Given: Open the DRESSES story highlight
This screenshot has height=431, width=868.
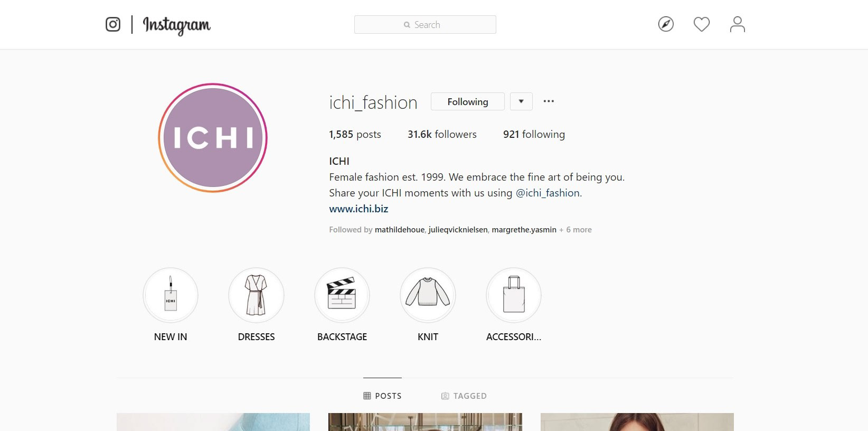Looking at the screenshot, I should pos(256,295).
